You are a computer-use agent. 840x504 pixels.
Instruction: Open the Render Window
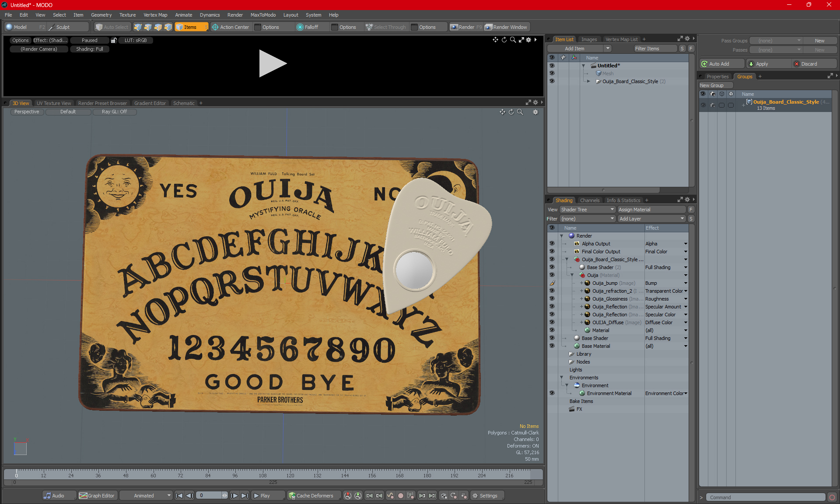click(506, 27)
